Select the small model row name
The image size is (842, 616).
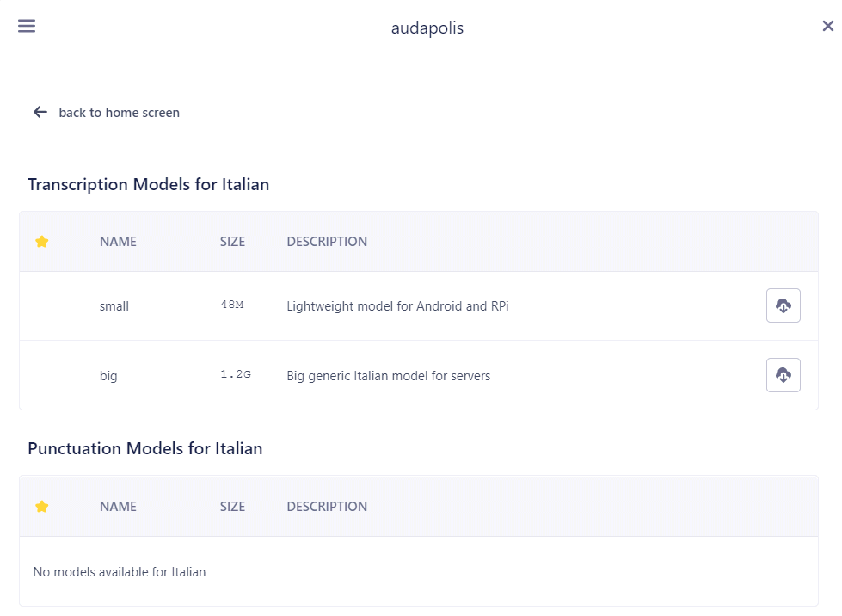click(114, 306)
